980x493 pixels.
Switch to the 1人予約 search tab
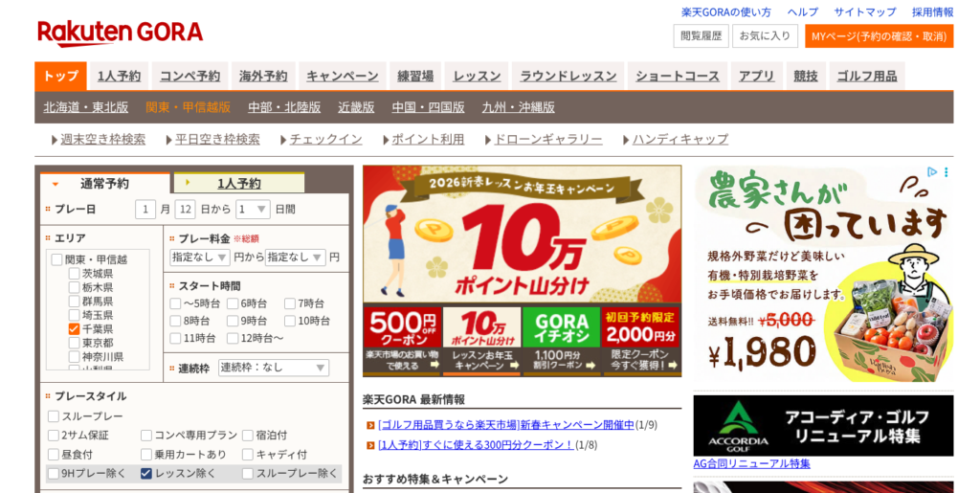(x=238, y=183)
